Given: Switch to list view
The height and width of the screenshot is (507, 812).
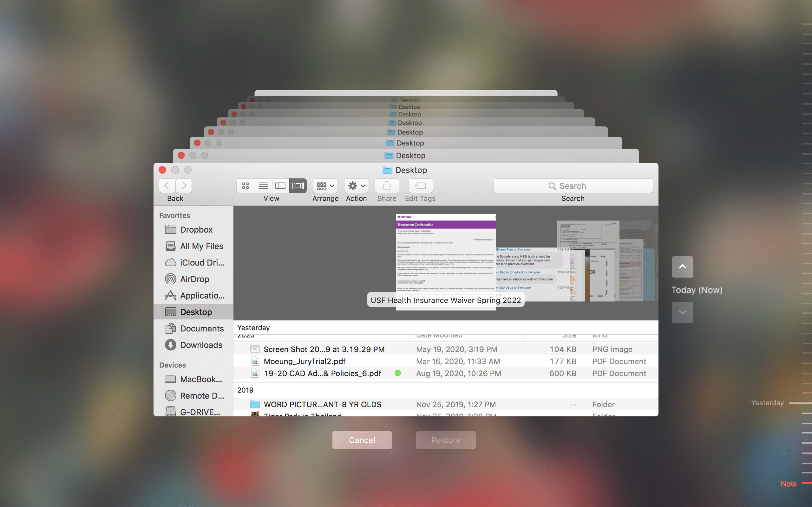Looking at the screenshot, I should click(x=263, y=185).
